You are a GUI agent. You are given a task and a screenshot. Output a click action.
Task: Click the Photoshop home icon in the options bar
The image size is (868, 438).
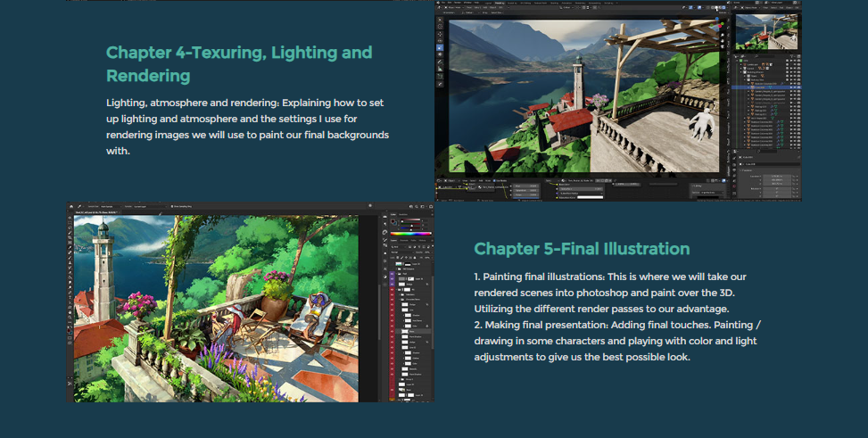point(71,207)
